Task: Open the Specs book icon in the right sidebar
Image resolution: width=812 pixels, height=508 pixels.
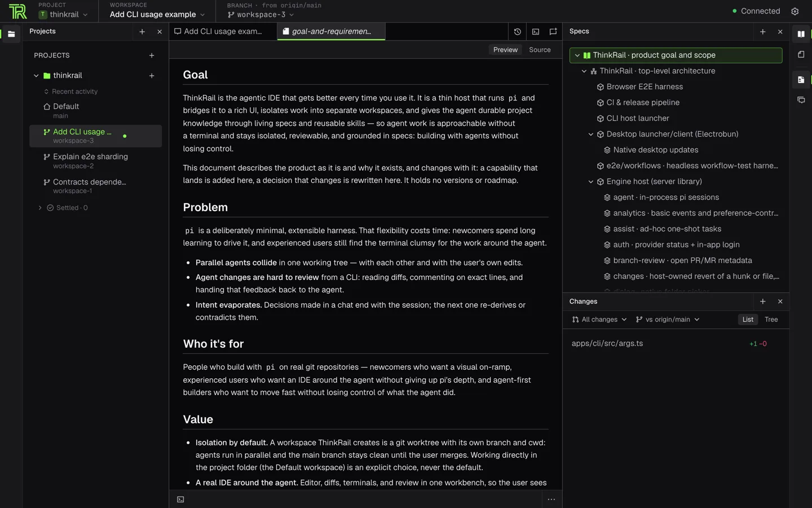Action: click(801, 34)
